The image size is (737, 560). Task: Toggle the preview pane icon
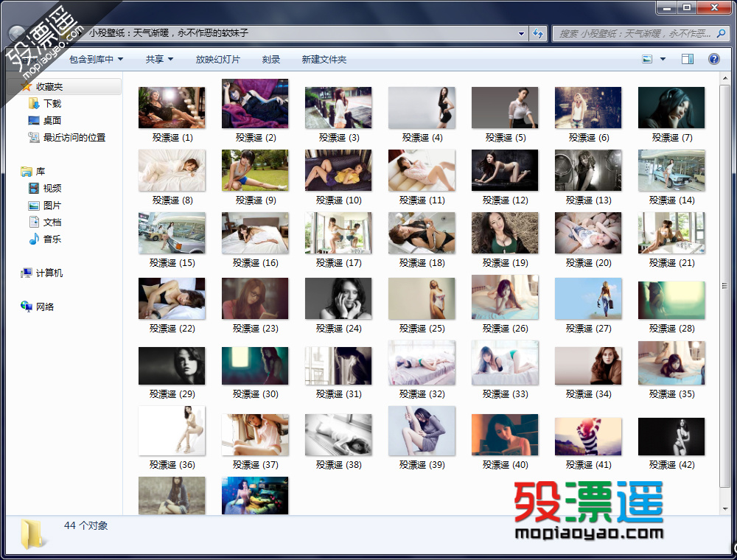click(688, 59)
